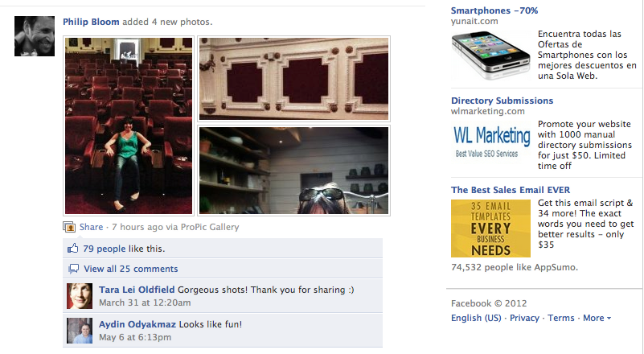Viewport: 644px width, 354px height.
Task: Click Aydin Odyakmaz's avatar
Action: pyautogui.click(x=80, y=331)
